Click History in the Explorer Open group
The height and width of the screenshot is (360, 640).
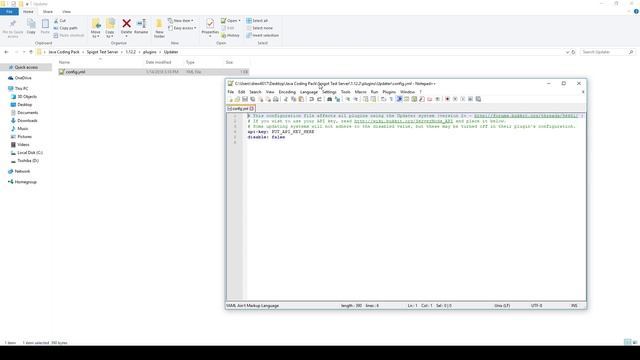click(x=230, y=36)
